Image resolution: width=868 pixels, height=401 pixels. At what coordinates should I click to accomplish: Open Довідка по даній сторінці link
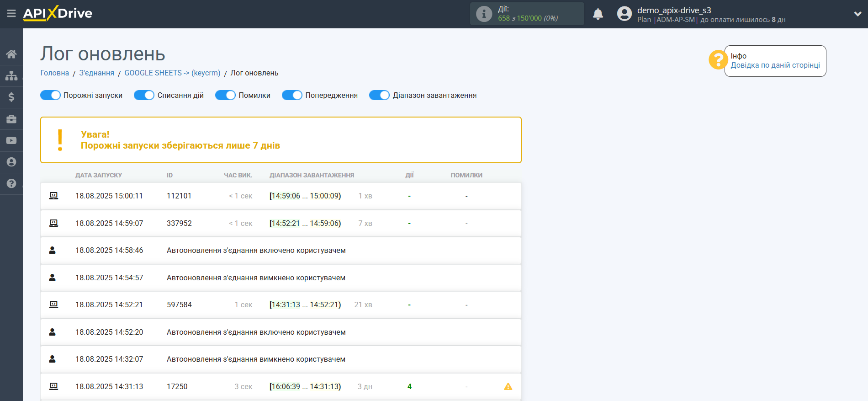[775, 65]
